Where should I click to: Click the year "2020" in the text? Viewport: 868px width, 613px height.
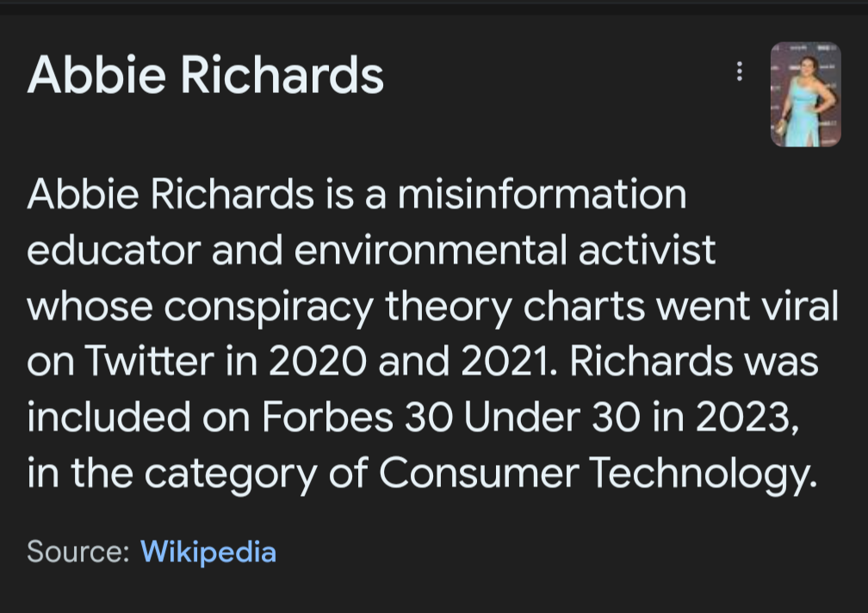317,362
